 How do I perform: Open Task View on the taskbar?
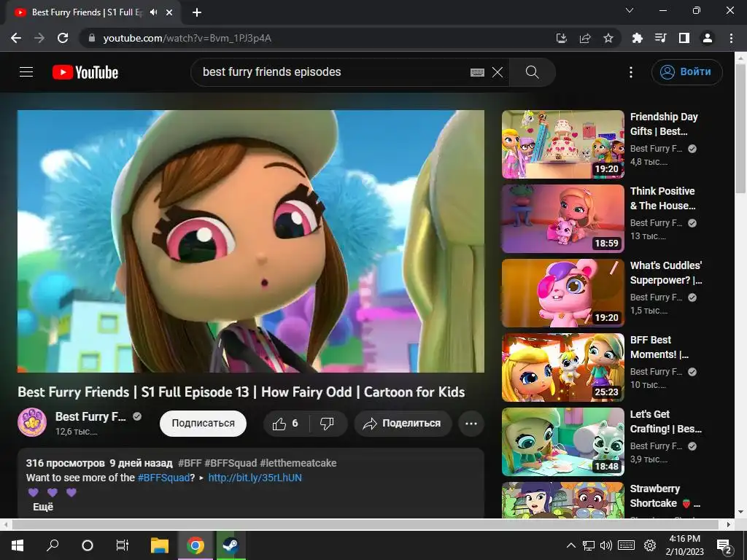123,545
